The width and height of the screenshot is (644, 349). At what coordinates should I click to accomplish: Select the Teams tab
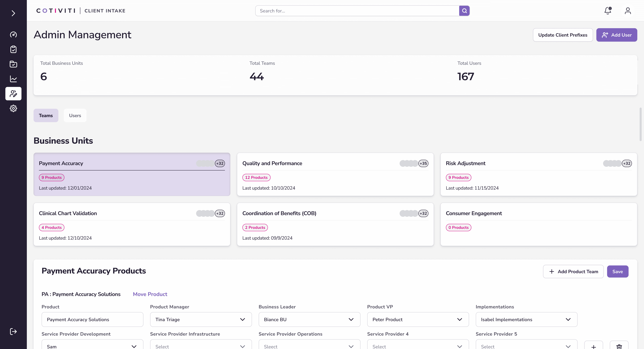click(46, 115)
